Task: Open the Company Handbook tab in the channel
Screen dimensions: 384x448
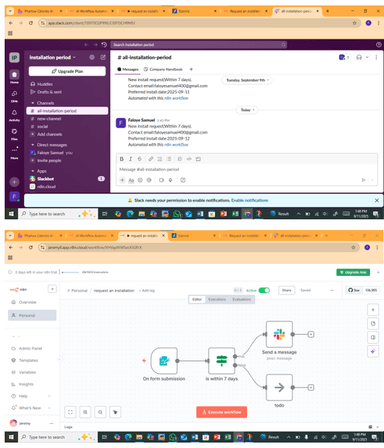Action: tap(163, 69)
